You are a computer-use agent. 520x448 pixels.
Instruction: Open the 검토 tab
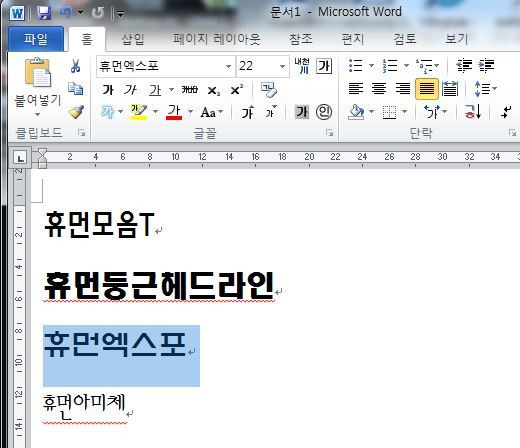coord(405,39)
